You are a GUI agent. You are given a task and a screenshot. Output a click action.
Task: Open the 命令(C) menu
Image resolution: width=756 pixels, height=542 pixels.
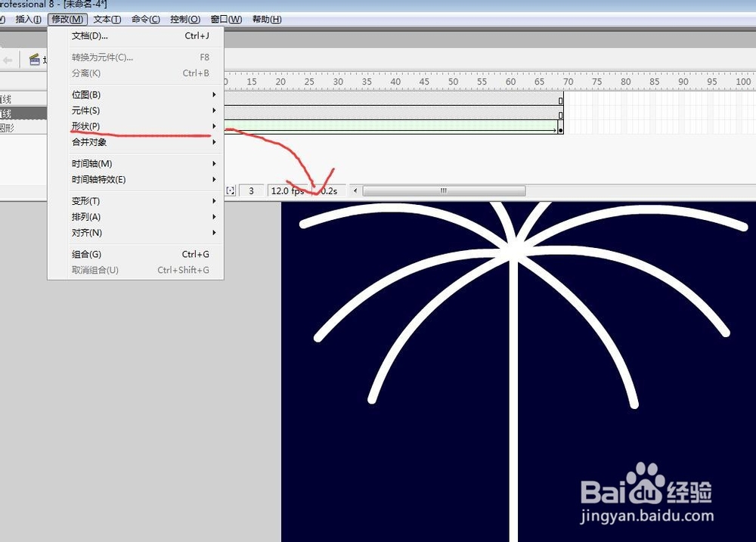click(146, 20)
